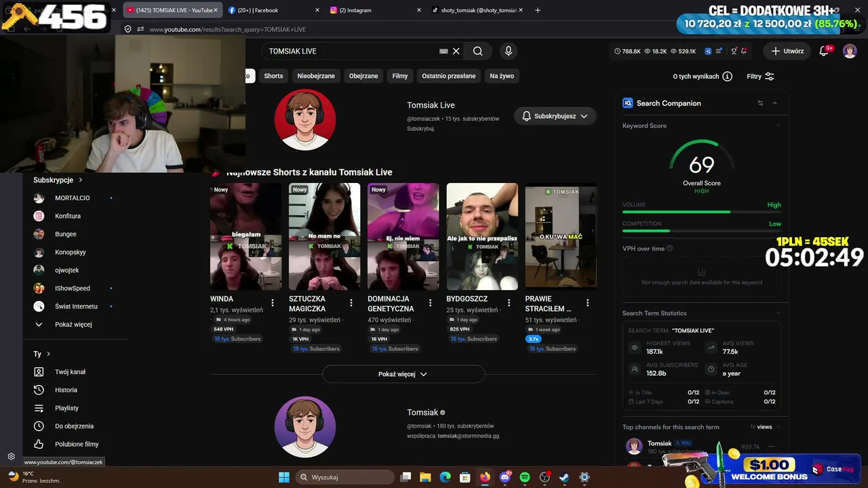Open options menu for SZTUCZKA MAGICZKA short

click(351, 302)
